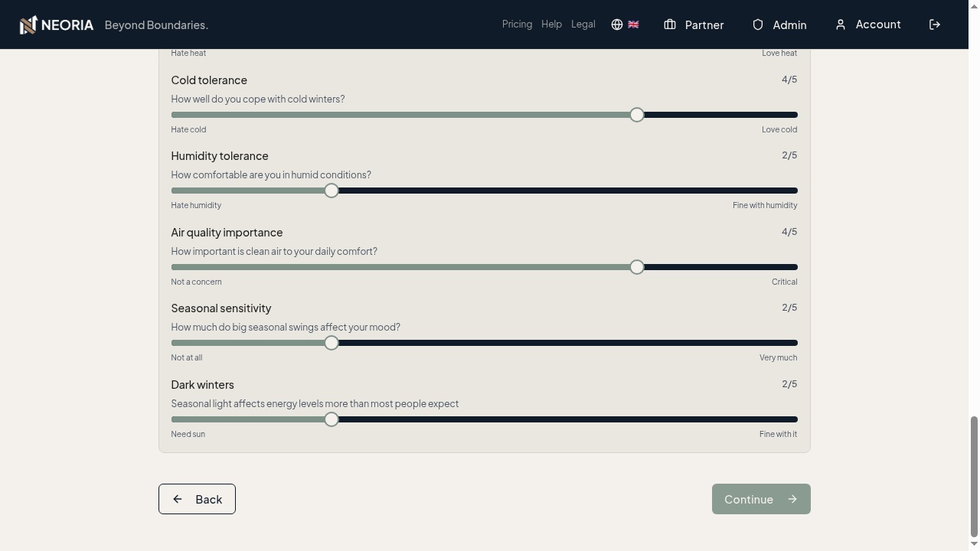The height and width of the screenshot is (551, 980).
Task: Click the 'Humidity tolerance' label
Action: [x=220, y=156]
